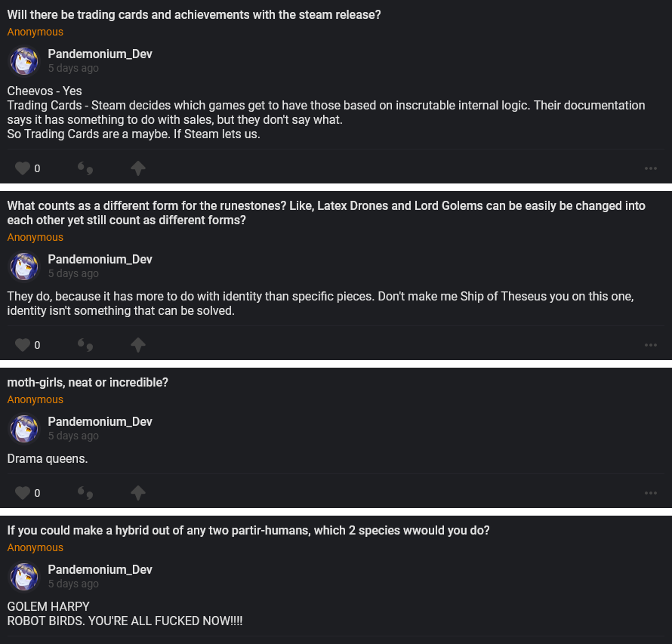
Task: Share the moth-girls answer via arrow icon
Action: [x=137, y=493]
